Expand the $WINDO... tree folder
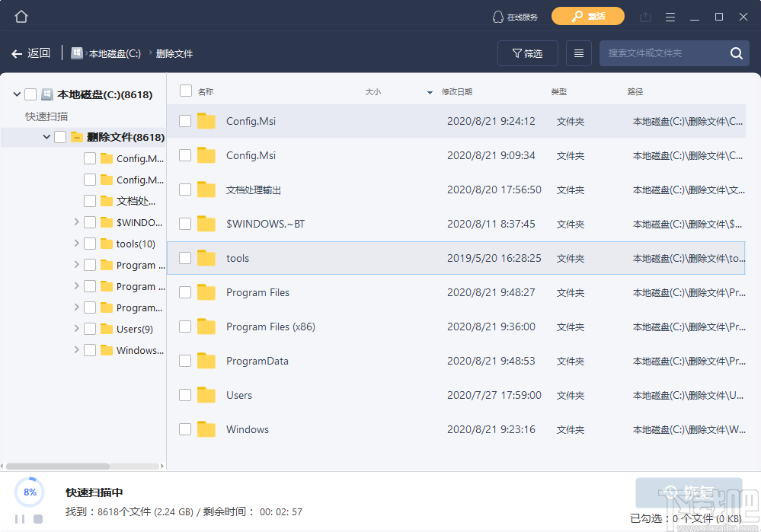The width and height of the screenshot is (761, 532). pyautogui.click(x=77, y=222)
